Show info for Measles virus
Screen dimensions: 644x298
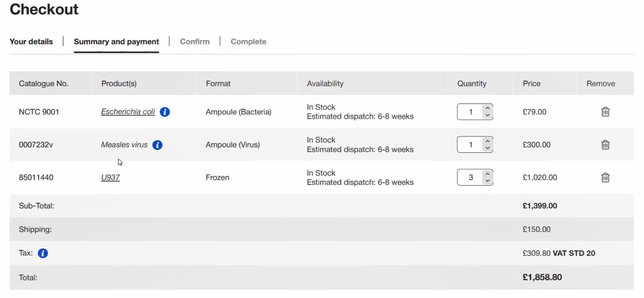coord(158,145)
